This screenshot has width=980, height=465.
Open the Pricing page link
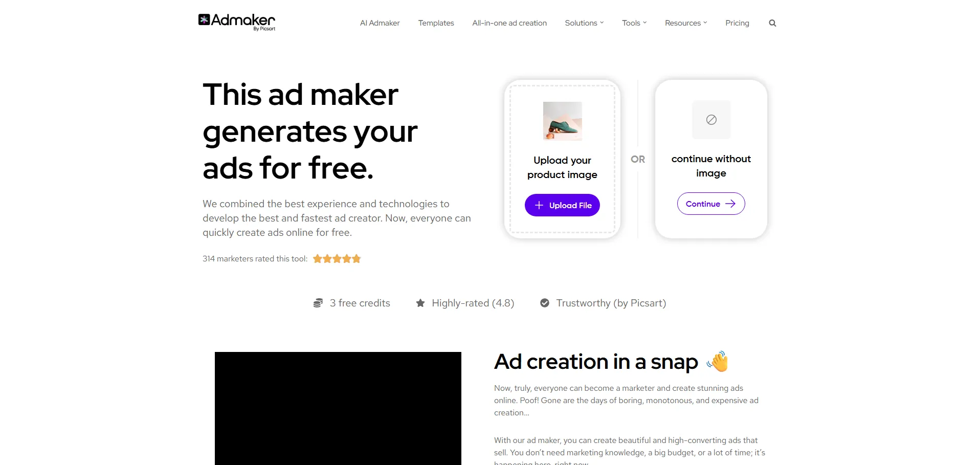[x=737, y=23]
